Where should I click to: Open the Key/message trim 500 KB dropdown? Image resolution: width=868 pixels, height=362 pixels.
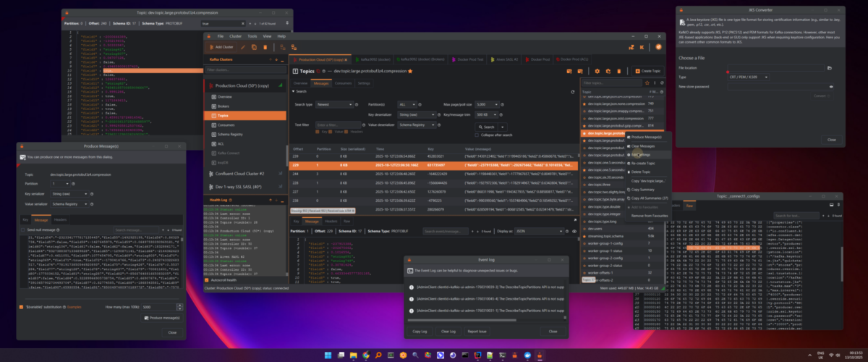click(487, 114)
